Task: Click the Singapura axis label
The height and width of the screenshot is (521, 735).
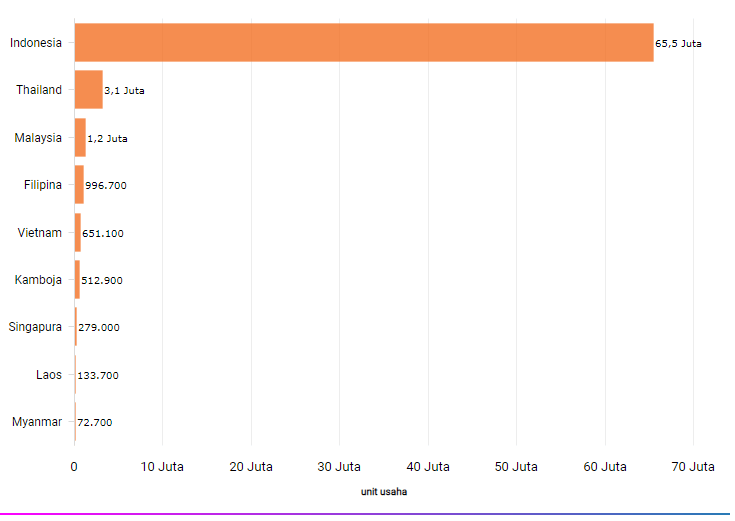Action: pos(35,327)
